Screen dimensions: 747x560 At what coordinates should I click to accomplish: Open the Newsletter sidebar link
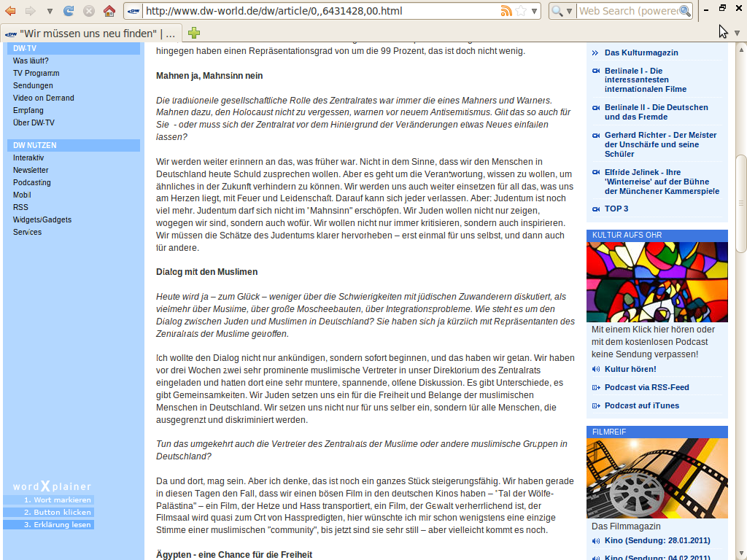[x=31, y=171]
